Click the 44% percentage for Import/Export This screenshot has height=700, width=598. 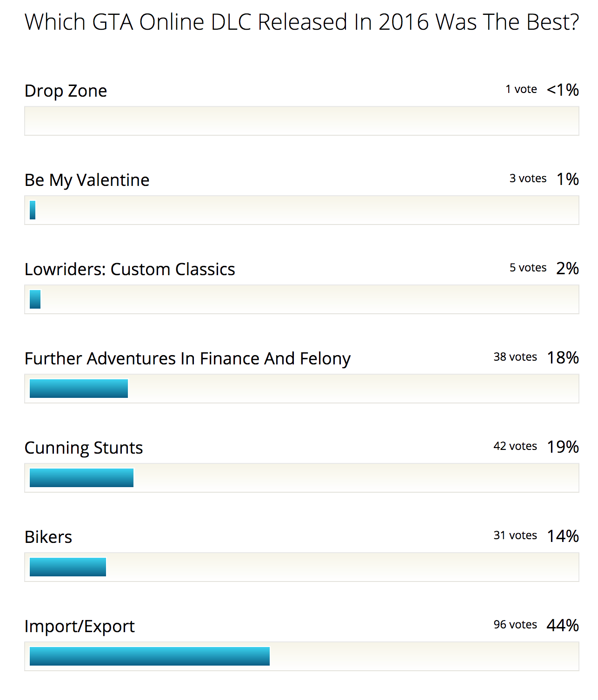(563, 625)
